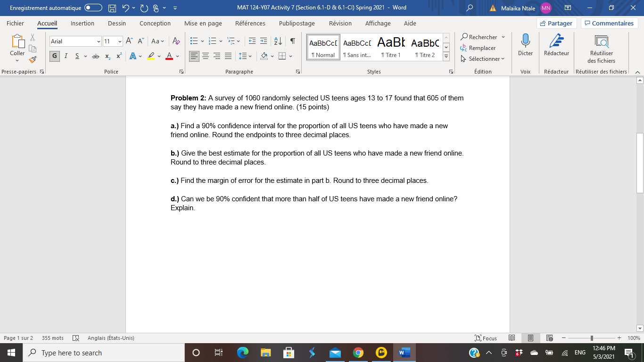
Task: Justify the paragraph text
Action: 228,56
